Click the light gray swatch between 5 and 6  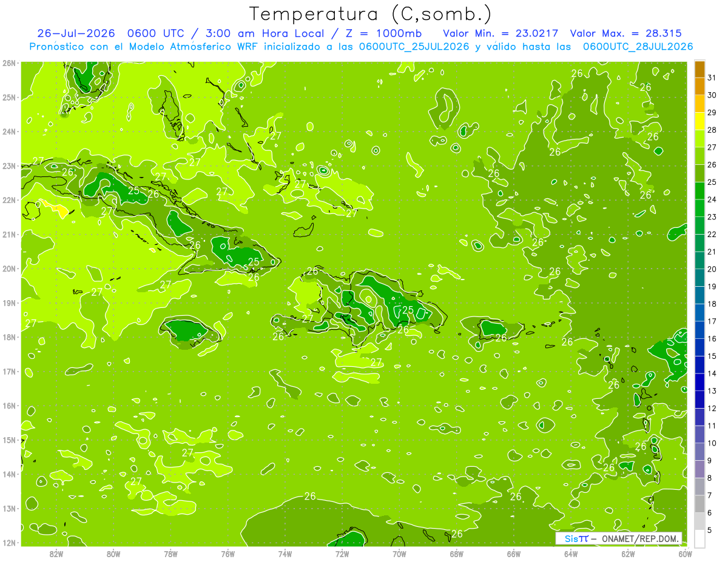[699, 521]
